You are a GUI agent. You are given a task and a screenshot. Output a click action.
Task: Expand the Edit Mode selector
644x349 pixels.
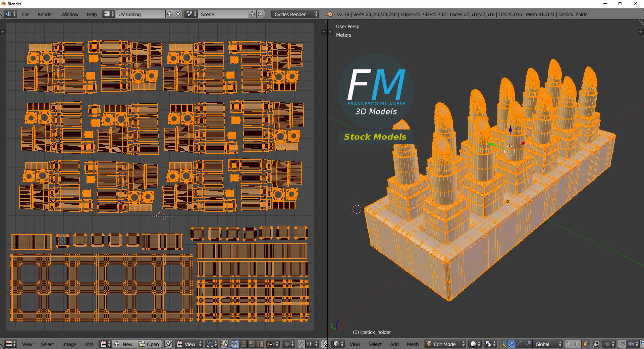tap(445, 344)
